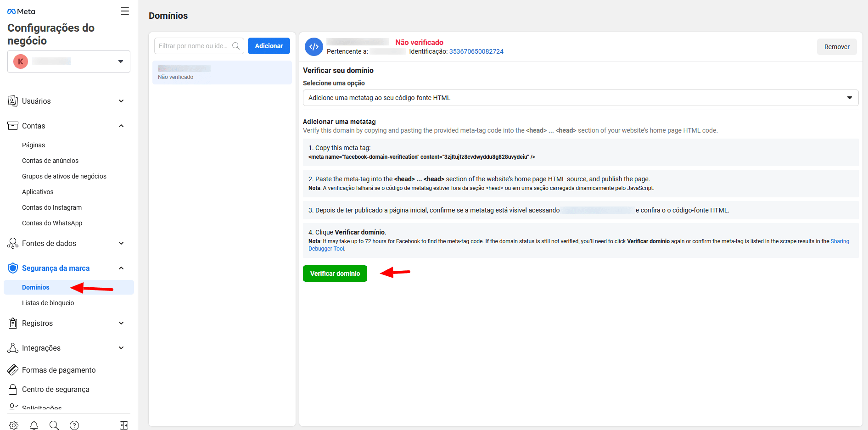The height and width of the screenshot is (430, 868).
Task: Open settings gear icon in bottom bar
Action: coord(14,425)
